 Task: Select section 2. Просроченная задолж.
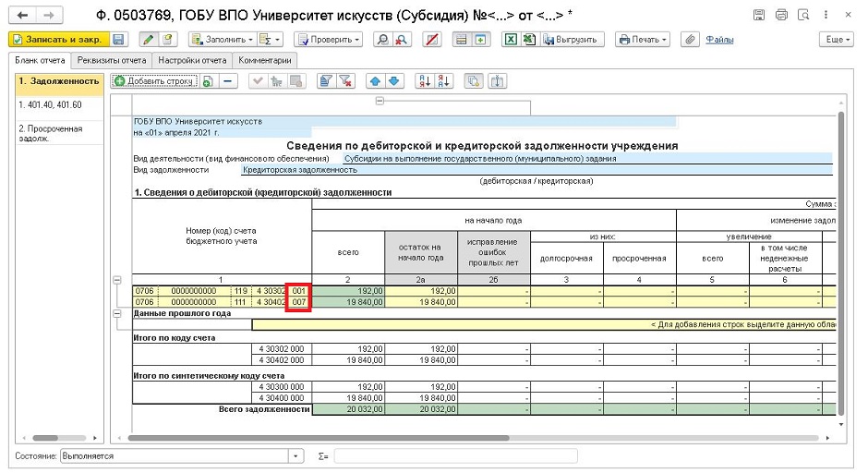point(51,134)
